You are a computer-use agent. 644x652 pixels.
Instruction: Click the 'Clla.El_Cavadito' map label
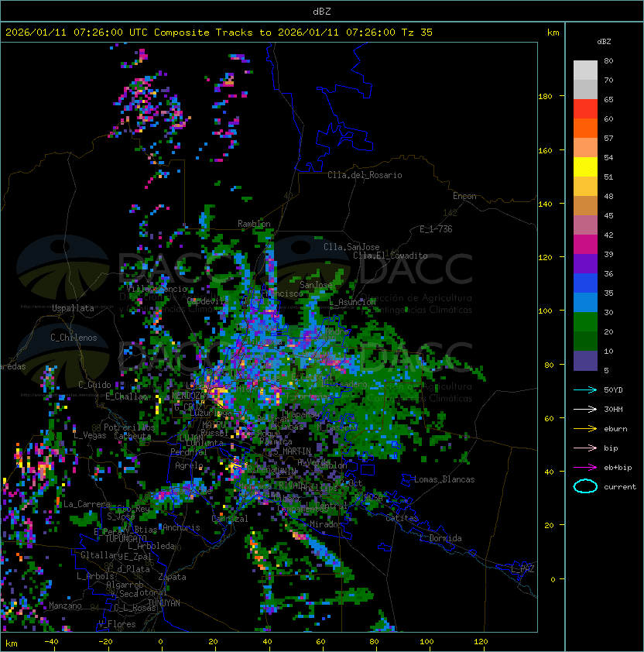pyautogui.click(x=390, y=256)
